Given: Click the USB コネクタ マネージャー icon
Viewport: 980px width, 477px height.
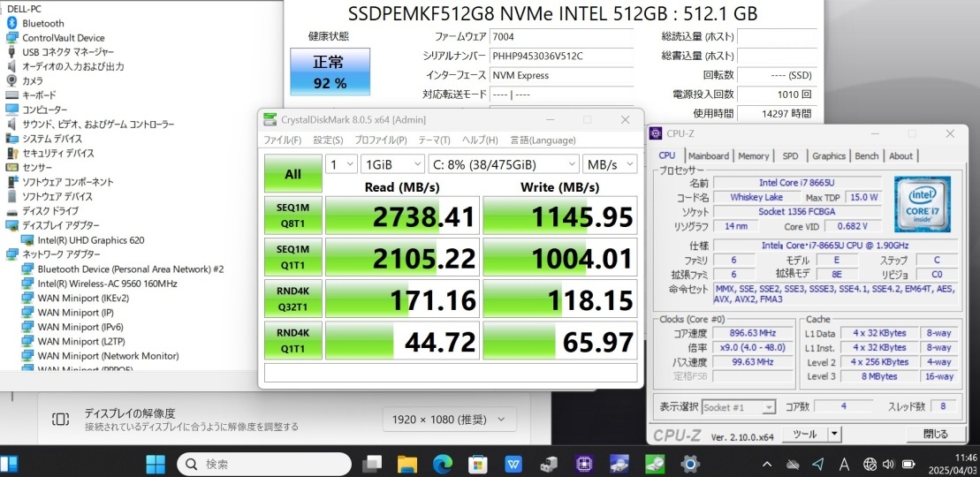Looking at the screenshot, I should [x=11, y=52].
